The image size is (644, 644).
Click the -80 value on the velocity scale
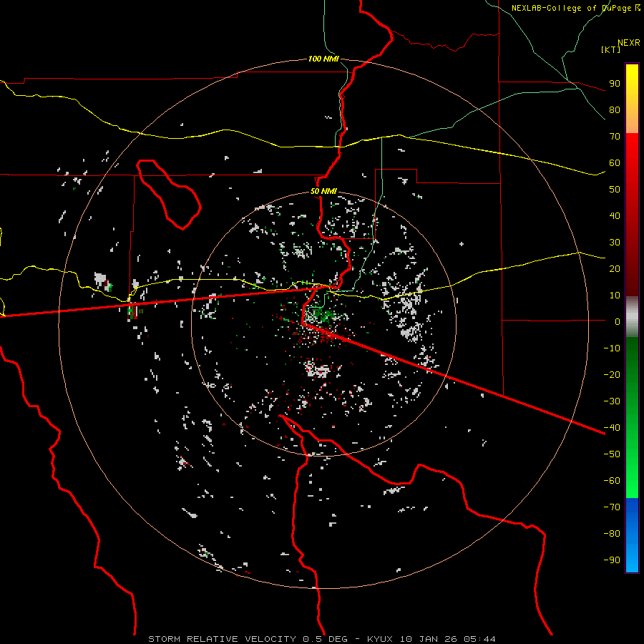(x=612, y=534)
